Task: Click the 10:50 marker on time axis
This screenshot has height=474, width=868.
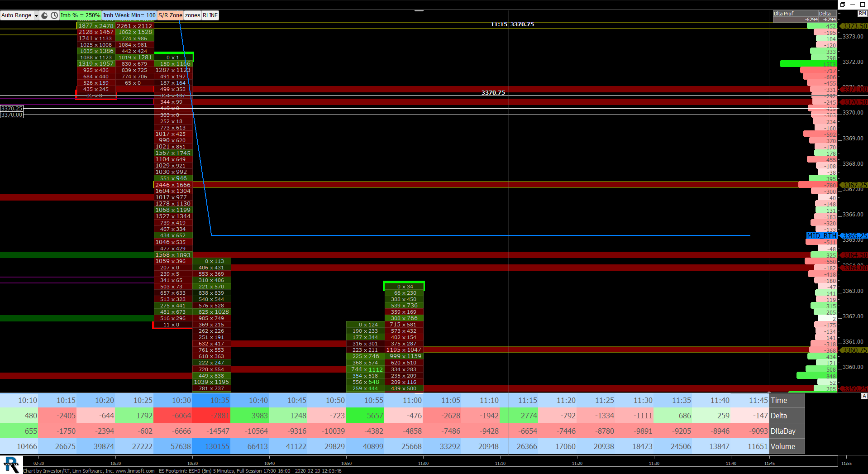Action: click(346, 464)
